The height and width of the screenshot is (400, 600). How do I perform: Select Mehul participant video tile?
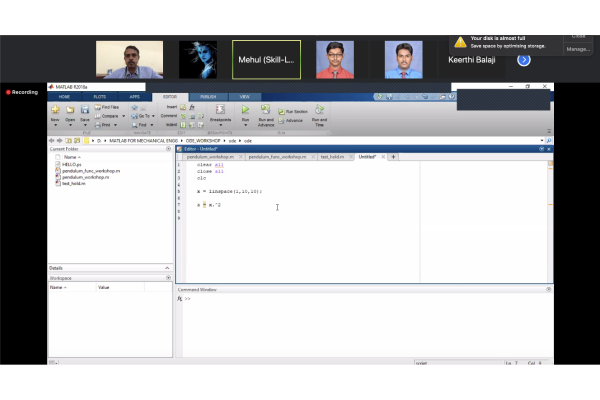coord(266,60)
